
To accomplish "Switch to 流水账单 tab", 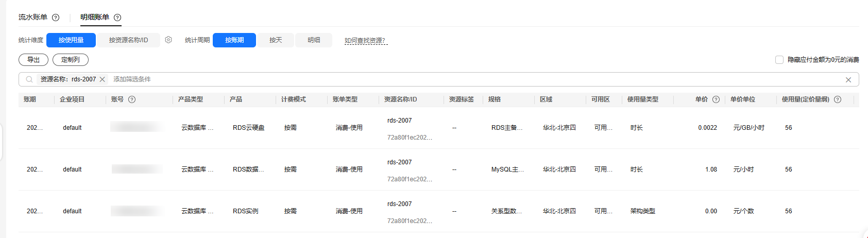I will point(33,18).
